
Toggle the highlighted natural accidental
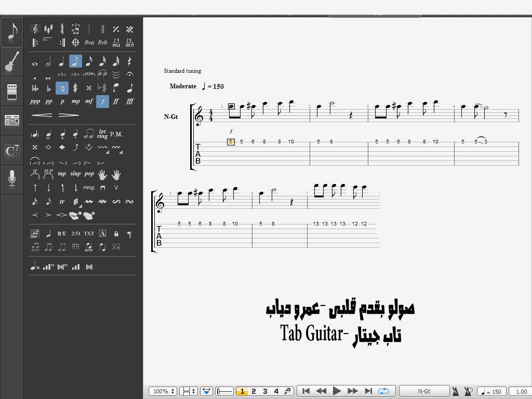(x=62, y=88)
